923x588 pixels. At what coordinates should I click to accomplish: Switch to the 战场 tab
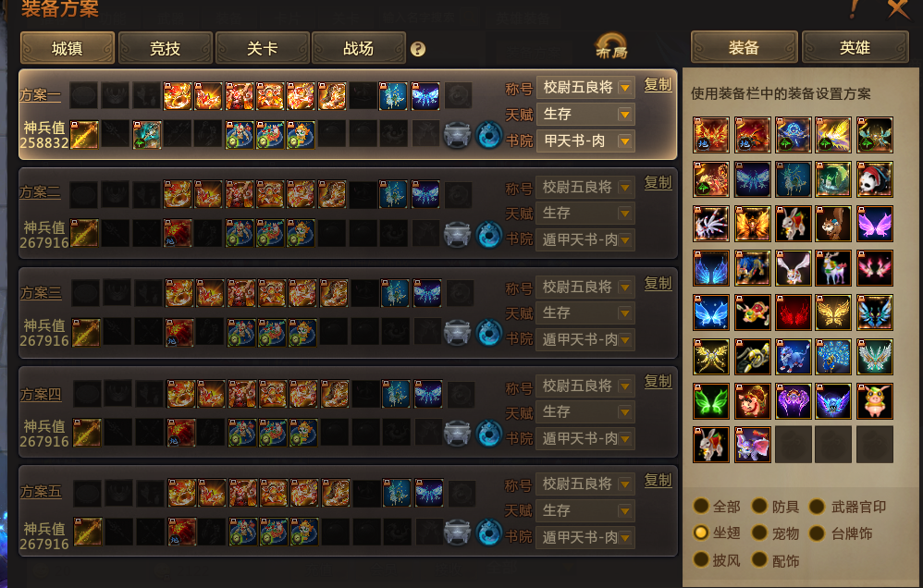point(359,48)
